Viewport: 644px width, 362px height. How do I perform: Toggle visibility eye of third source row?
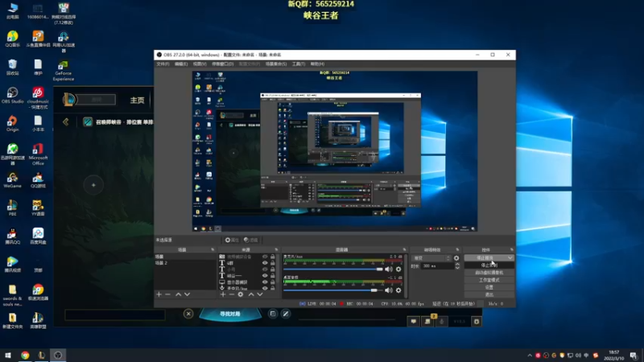(265, 269)
